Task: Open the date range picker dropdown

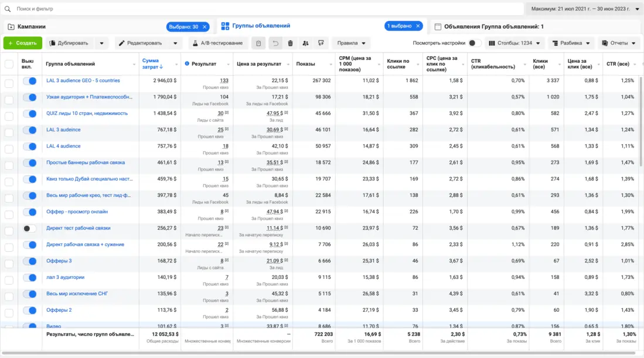Action: pos(585,9)
